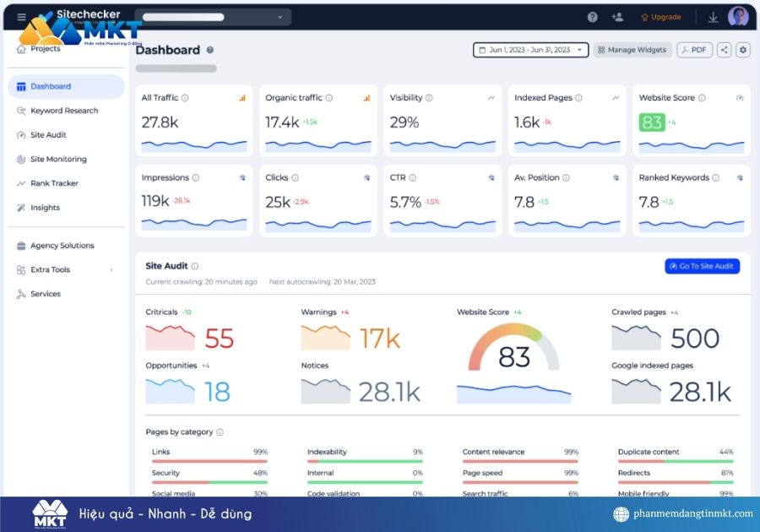
Task: Click the user profile avatar
Action: (738, 16)
